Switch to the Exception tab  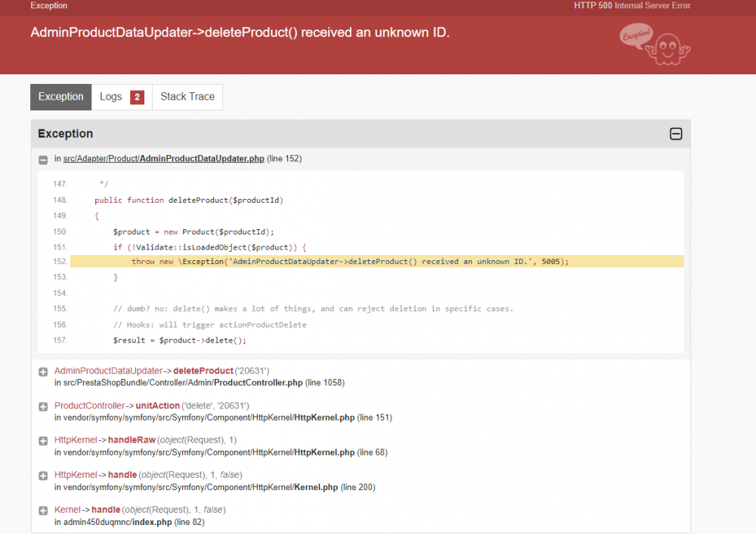pos(60,97)
